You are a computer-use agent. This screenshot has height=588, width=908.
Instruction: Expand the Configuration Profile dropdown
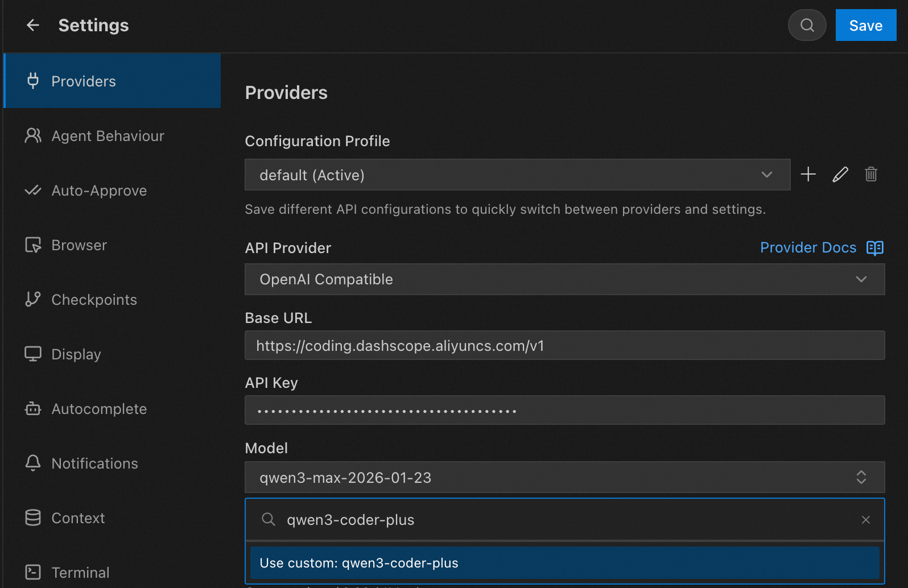[x=517, y=175]
